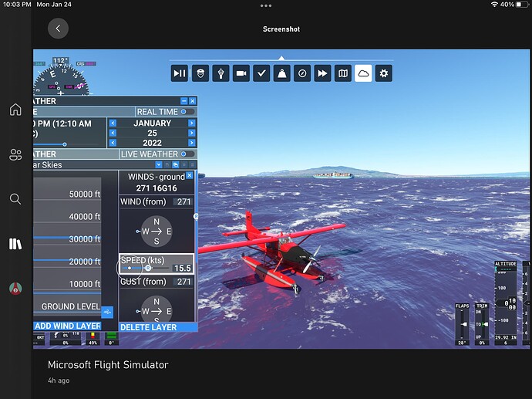532x399 pixels.
Task: Tap the Wi-Fi status icon
Action: 494,5
